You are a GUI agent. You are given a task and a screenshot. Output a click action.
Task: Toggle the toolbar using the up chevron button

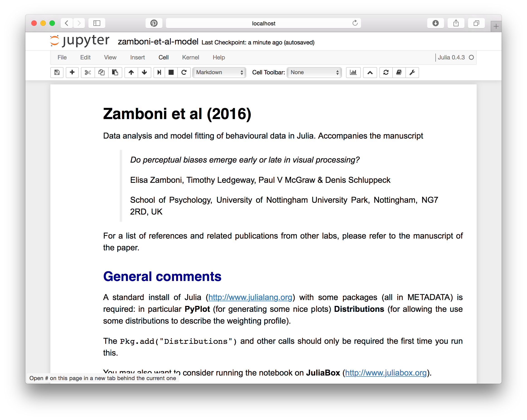coord(370,72)
